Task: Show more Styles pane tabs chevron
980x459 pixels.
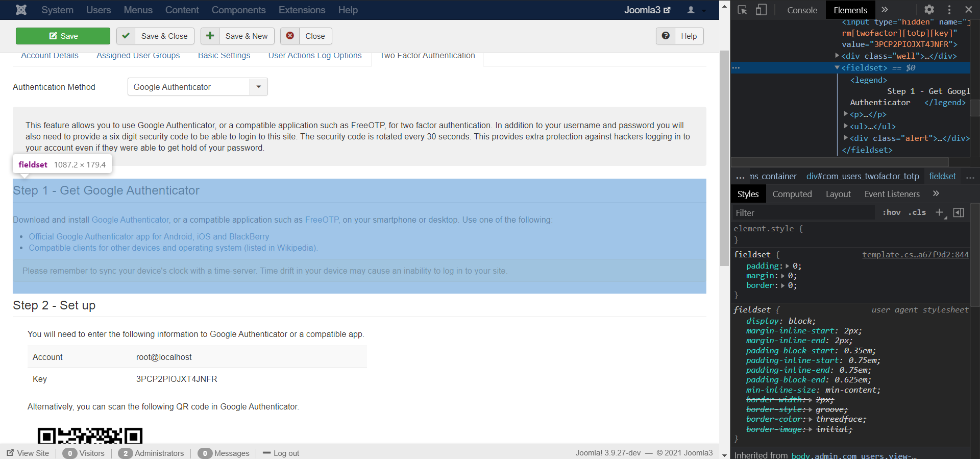Action: pos(936,194)
